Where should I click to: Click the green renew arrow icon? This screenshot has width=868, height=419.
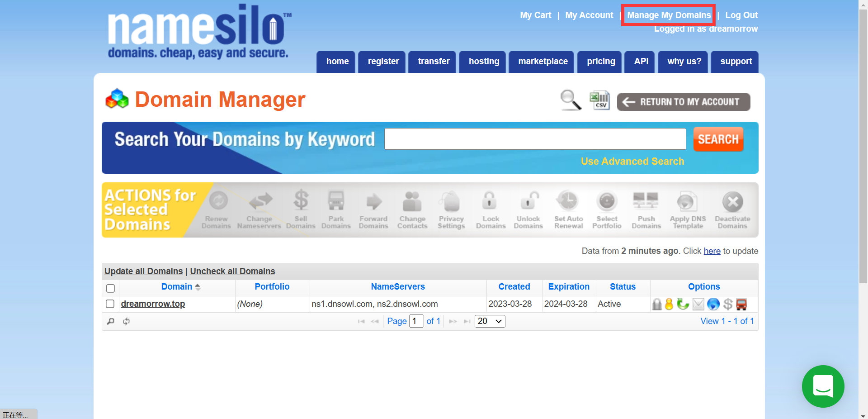[683, 304]
